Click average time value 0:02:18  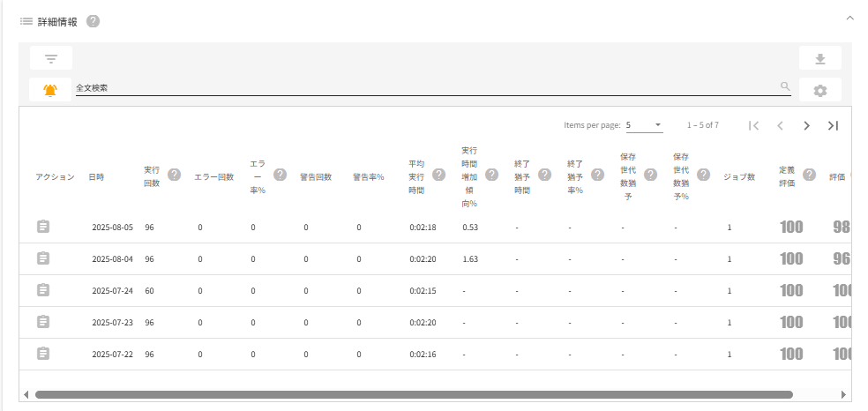423,227
